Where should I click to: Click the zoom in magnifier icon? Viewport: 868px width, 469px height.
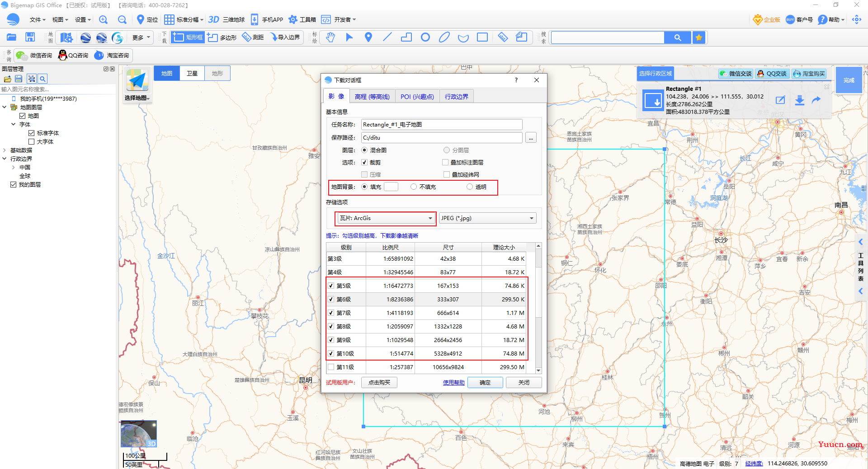click(104, 20)
